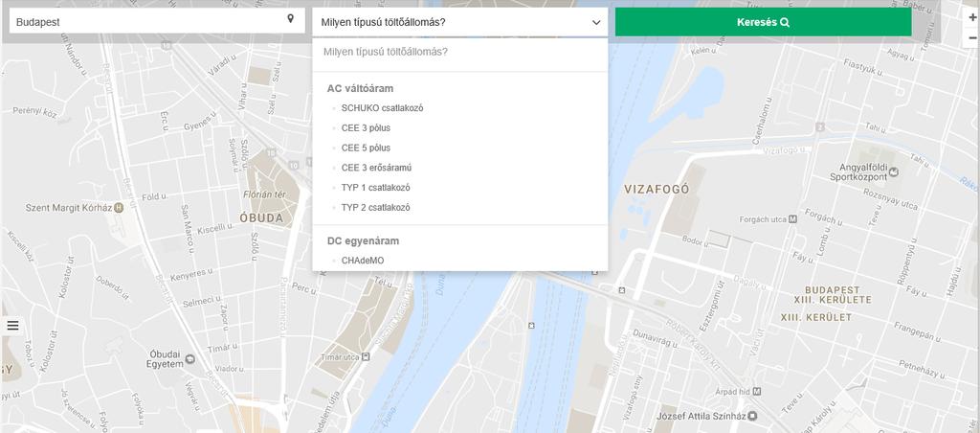The image size is (980, 433).
Task: Click the green Keresés search button
Action: [x=763, y=23]
